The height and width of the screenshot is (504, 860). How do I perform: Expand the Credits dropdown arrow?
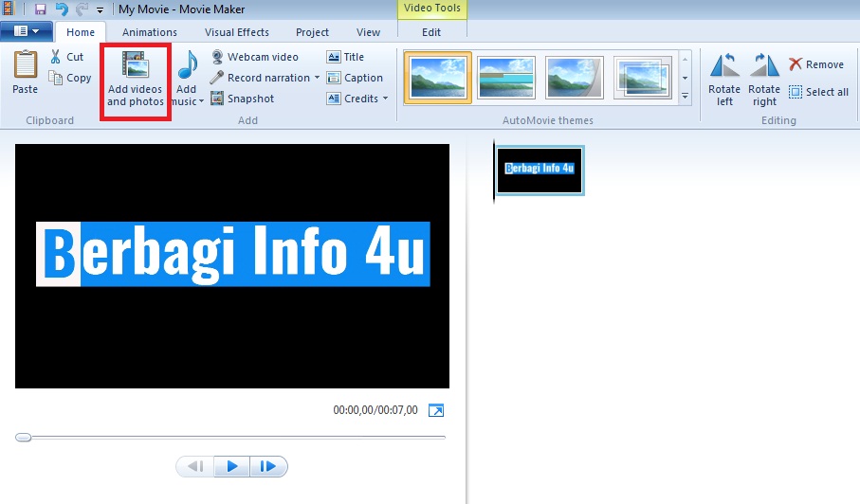(385, 99)
